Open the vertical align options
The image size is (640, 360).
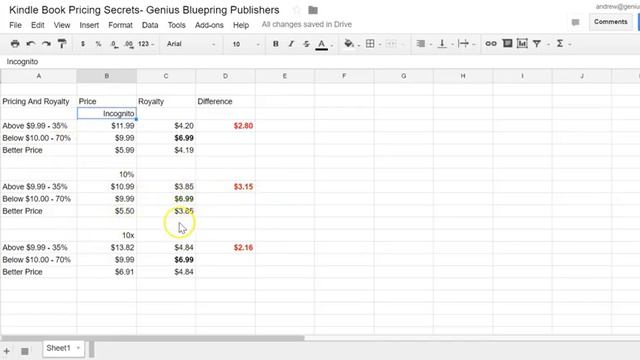click(442, 44)
